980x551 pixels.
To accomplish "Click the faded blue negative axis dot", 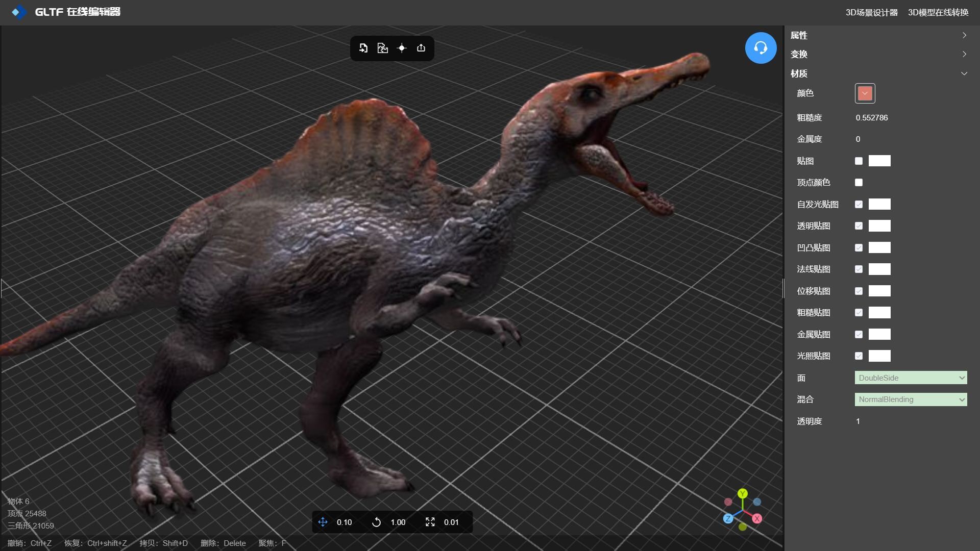I will click(757, 502).
